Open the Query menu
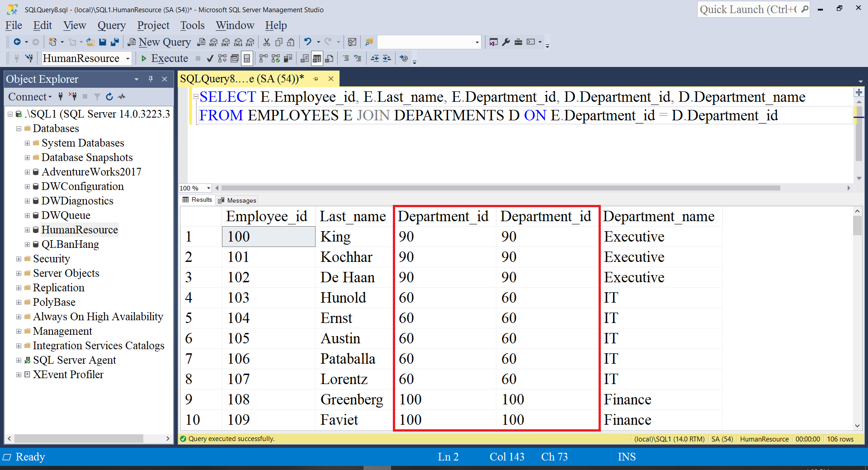Image resolution: width=868 pixels, height=470 pixels. click(111, 25)
